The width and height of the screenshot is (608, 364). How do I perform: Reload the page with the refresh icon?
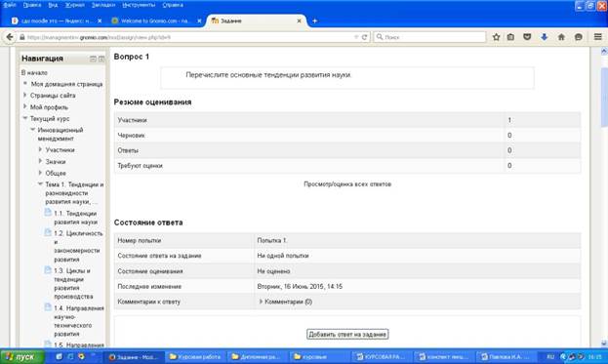tap(364, 37)
